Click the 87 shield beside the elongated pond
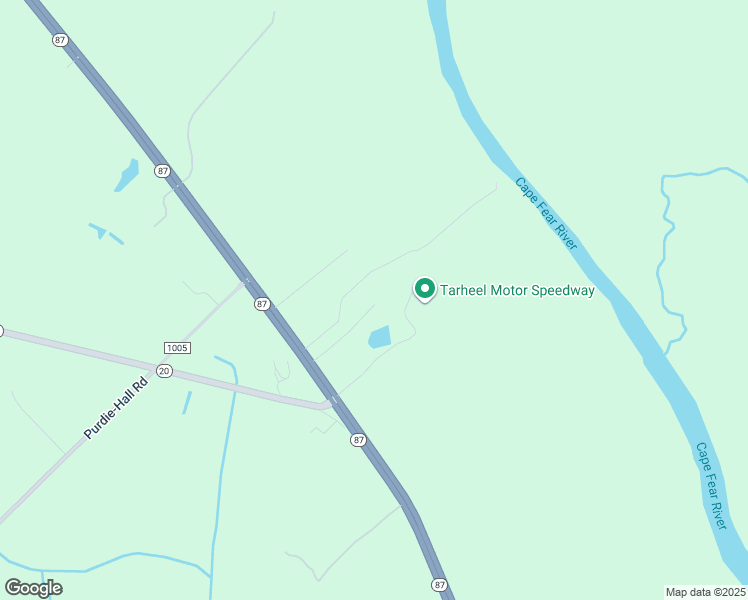 pyautogui.click(x=163, y=171)
